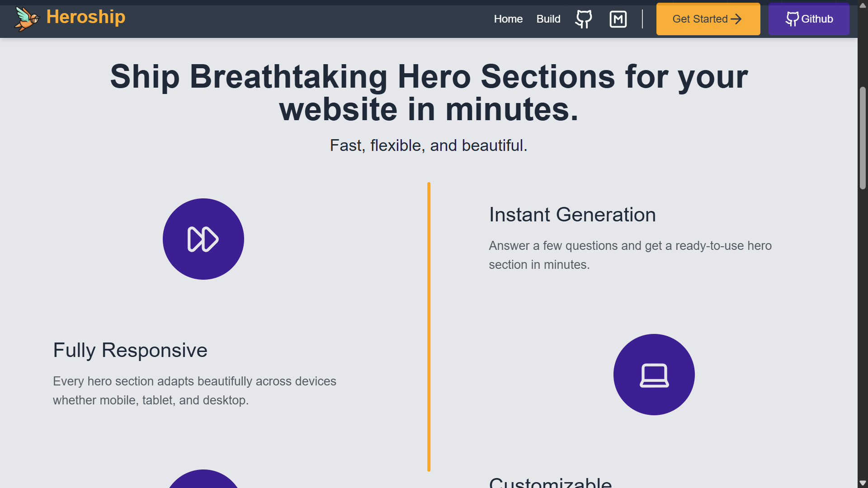Click the arrow inside Get Started button
Viewport: 868px width, 488px height.
coord(736,19)
